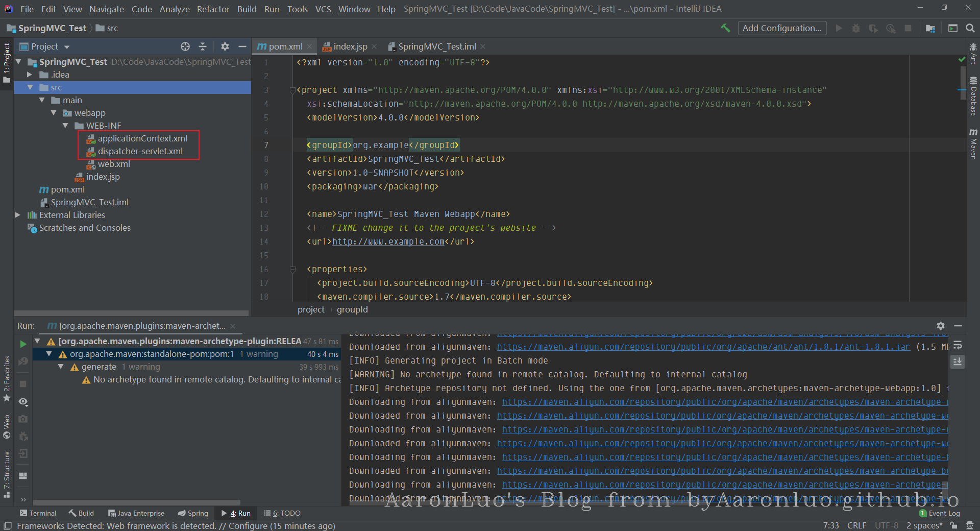Image resolution: width=980 pixels, height=531 pixels.
Task: Open the Refactor menu
Action: [x=213, y=9]
